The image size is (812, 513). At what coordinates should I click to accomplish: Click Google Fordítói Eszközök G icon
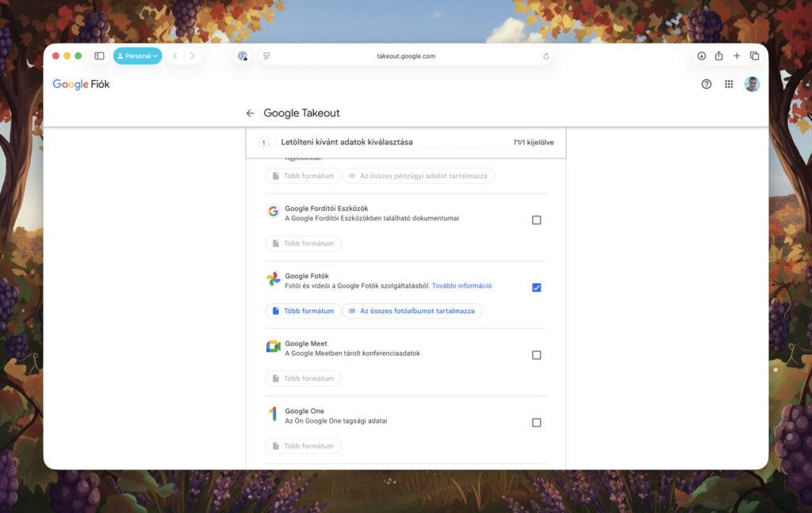(273, 211)
